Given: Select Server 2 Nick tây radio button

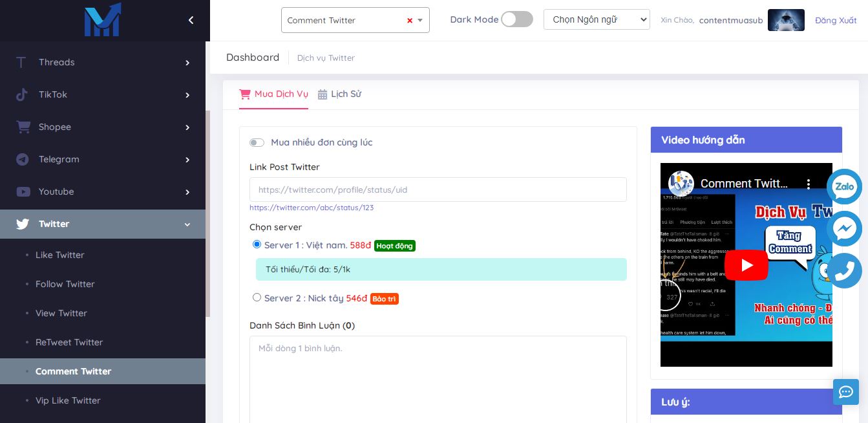Looking at the screenshot, I should pyautogui.click(x=257, y=298).
